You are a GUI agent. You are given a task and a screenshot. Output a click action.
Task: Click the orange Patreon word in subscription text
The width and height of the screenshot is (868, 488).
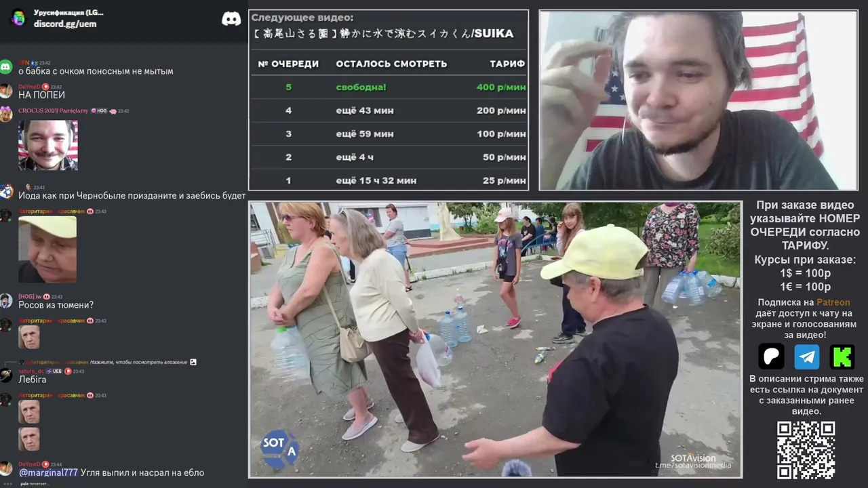[x=833, y=302]
